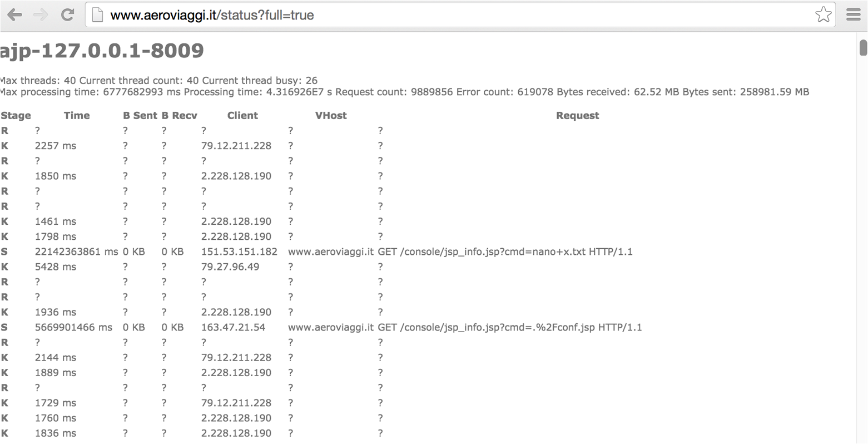Click the browser back arrow
Viewport: 868px width, 444px height.
coord(14,14)
